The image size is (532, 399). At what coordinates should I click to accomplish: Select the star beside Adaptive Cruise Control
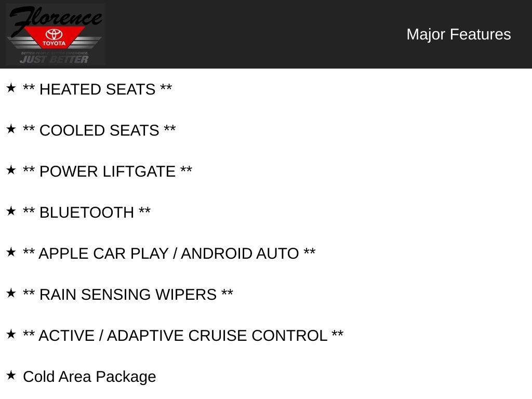point(11,335)
